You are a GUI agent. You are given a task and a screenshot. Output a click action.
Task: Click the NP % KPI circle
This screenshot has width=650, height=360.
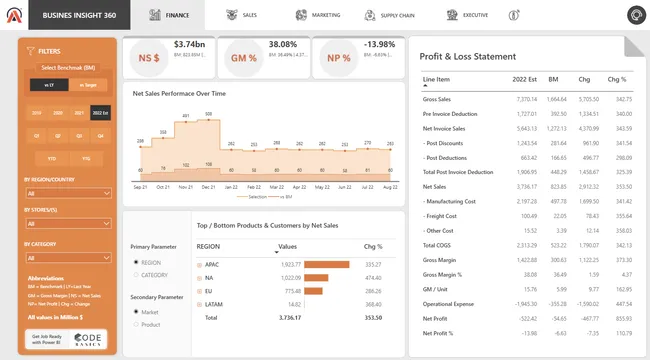tap(339, 58)
